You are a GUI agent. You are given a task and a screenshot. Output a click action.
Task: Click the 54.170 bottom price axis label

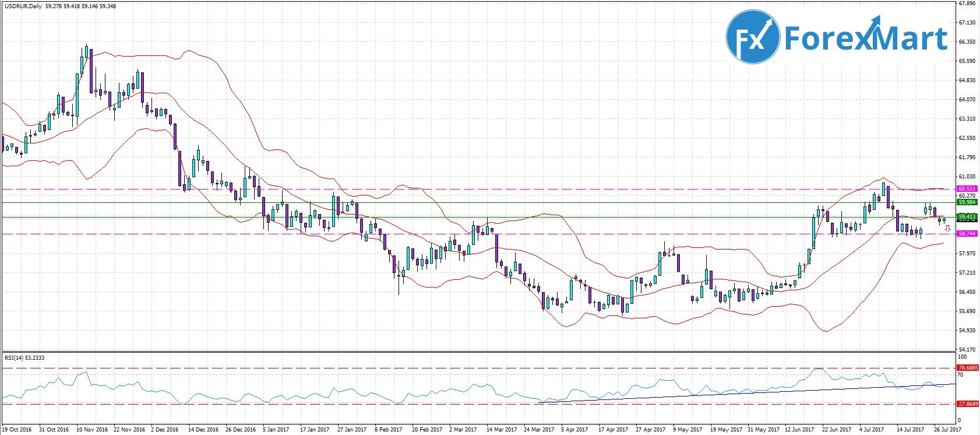967,349
